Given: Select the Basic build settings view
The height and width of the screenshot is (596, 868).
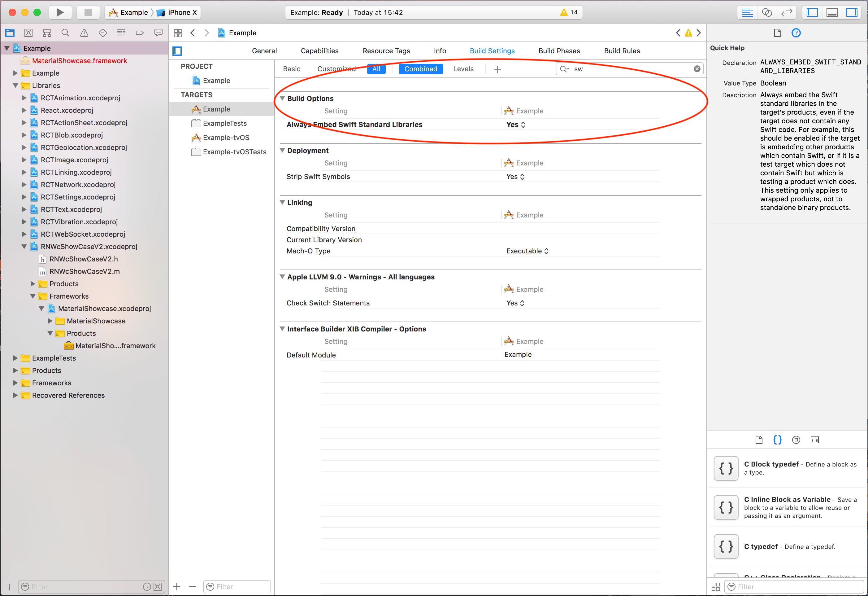Looking at the screenshot, I should click(292, 69).
